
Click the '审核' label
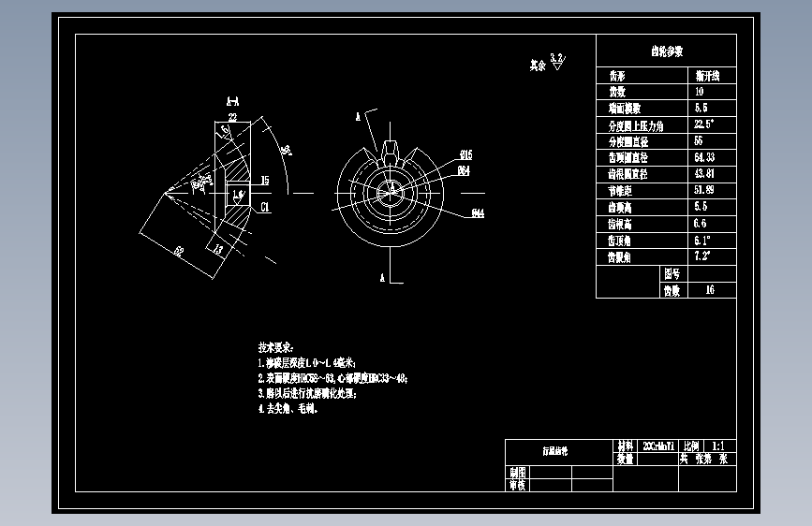click(517, 485)
